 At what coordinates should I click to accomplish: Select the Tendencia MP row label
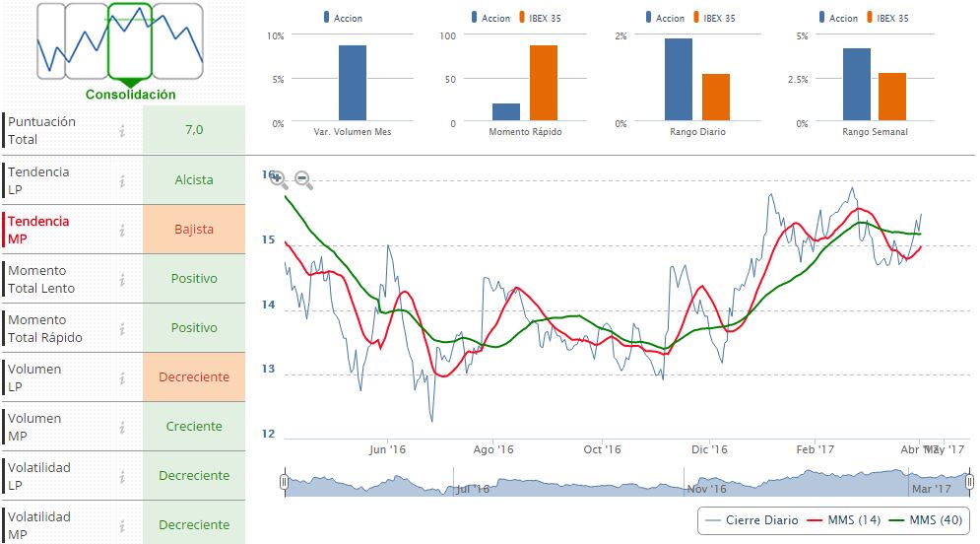[x=38, y=230]
